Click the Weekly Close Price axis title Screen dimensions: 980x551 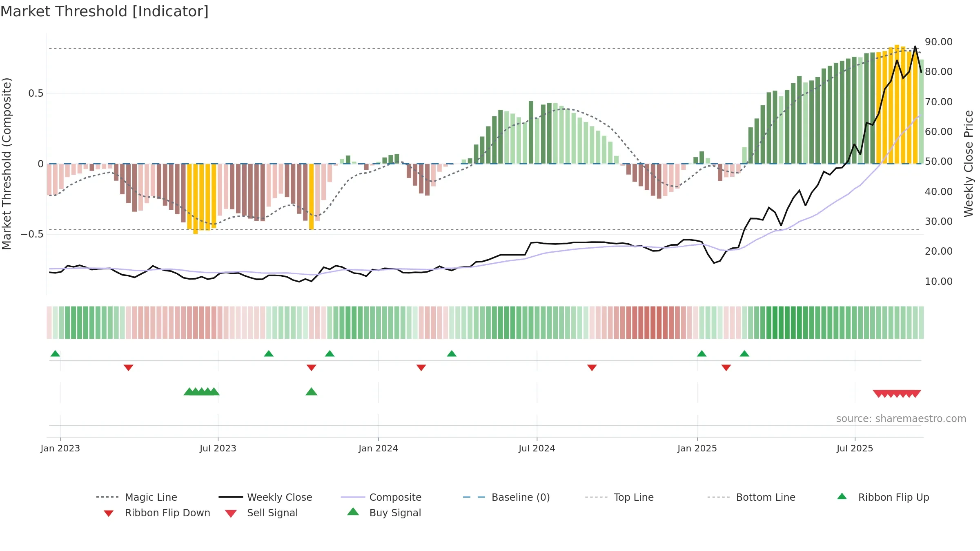click(969, 164)
